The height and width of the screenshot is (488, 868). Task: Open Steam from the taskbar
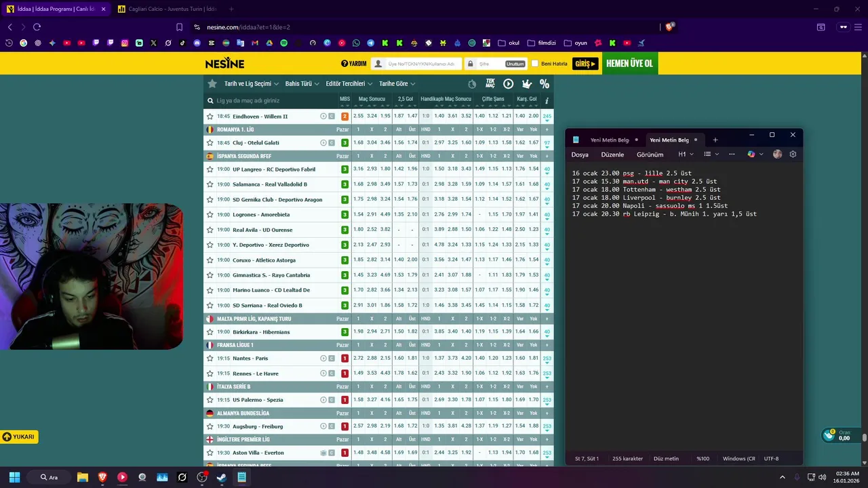[x=222, y=477]
